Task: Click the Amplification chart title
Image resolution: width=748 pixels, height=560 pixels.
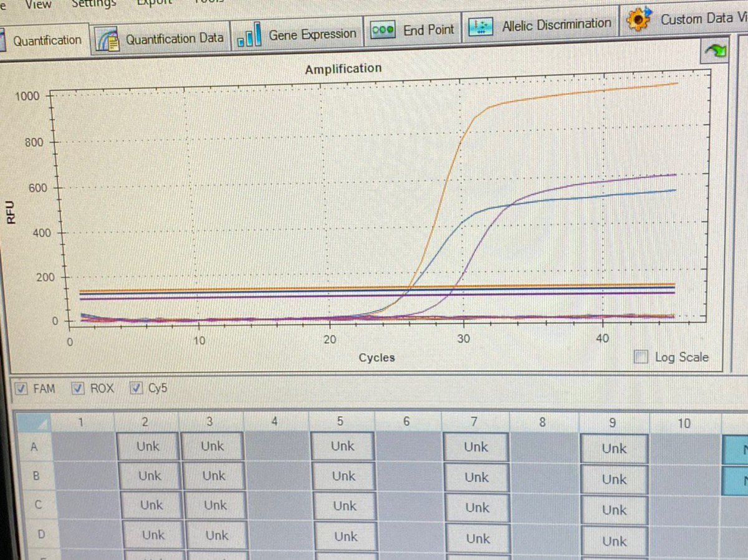Action: coord(343,69)
